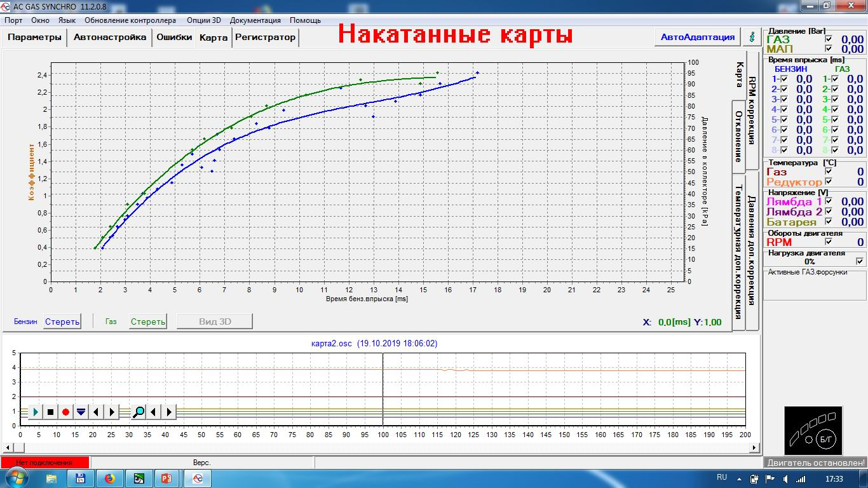Step forward using the right arrow before magnifier
This screenshot has height=488, width=868.
pos(112,412)
